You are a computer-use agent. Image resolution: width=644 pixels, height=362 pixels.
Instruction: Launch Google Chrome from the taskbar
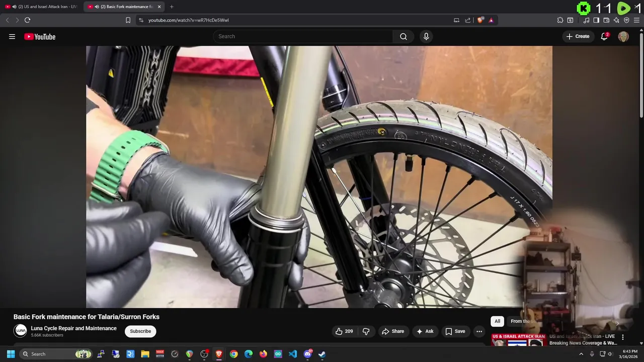pyautogui.click(x=233, y=354)
